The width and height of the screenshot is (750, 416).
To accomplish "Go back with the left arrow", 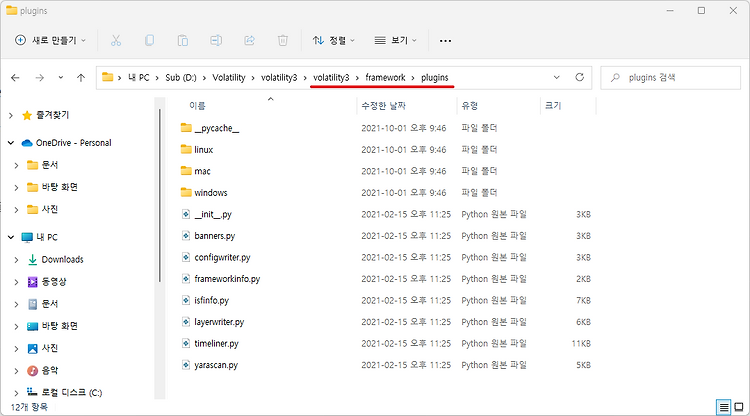I will point(15,77).
